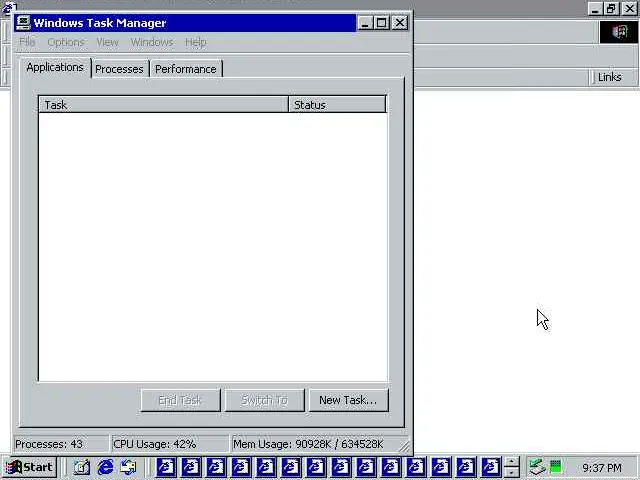This screenshot has width=640, height=480.
Task: Maximize the Windows Task Manager window
Action: coord(382,23)
